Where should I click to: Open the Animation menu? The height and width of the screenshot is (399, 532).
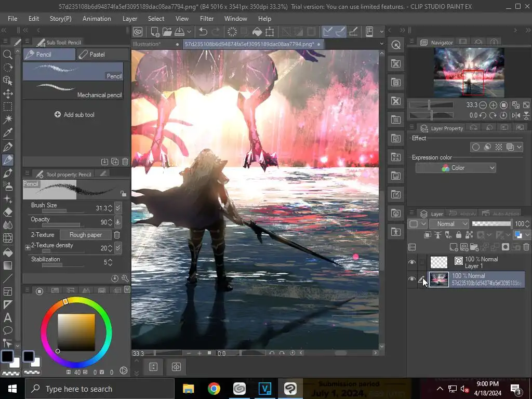[x=97, y=19]
